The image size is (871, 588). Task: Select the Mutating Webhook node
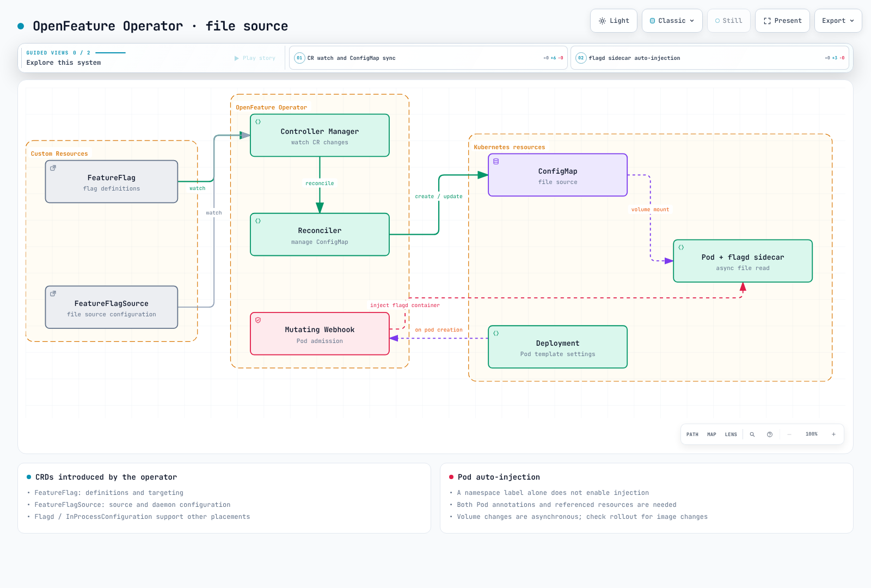(x=320, y=334)
